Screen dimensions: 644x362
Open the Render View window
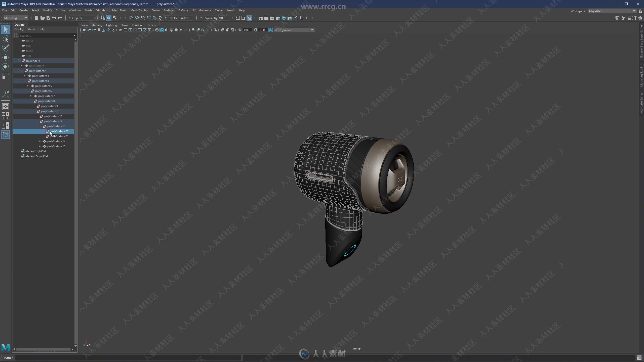260,18
